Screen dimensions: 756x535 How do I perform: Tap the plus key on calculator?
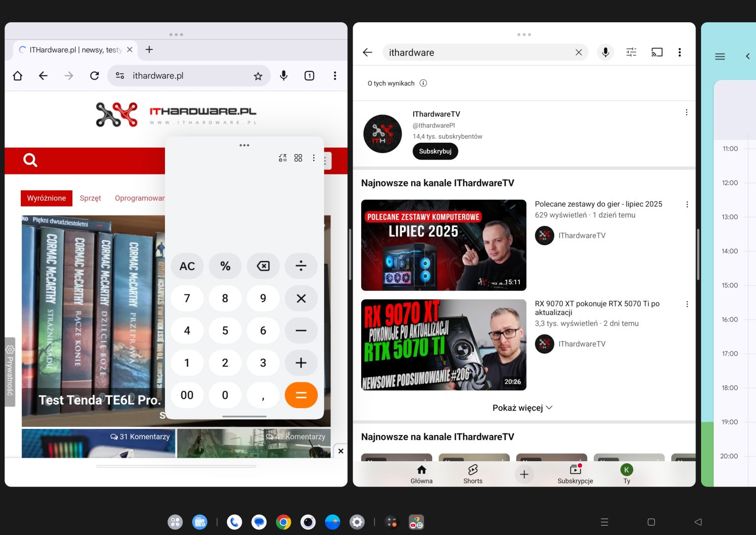tap(301, 363)
